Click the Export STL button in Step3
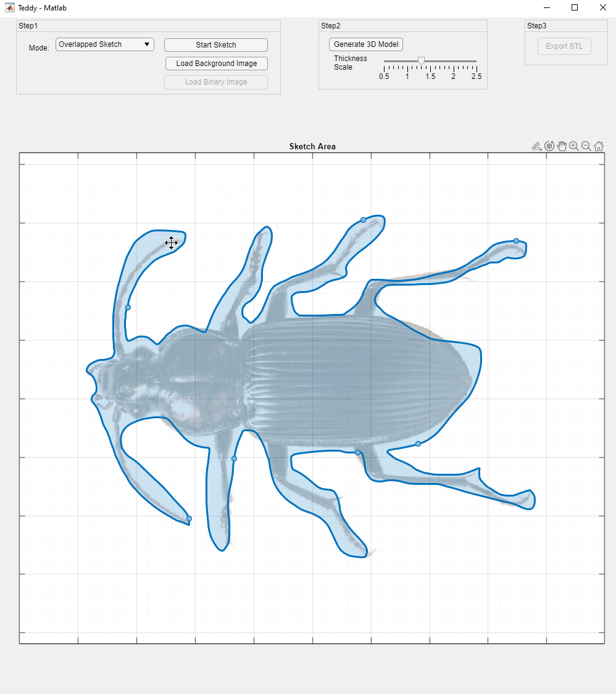This screenshot has height=694, width=616. [564, 46]
